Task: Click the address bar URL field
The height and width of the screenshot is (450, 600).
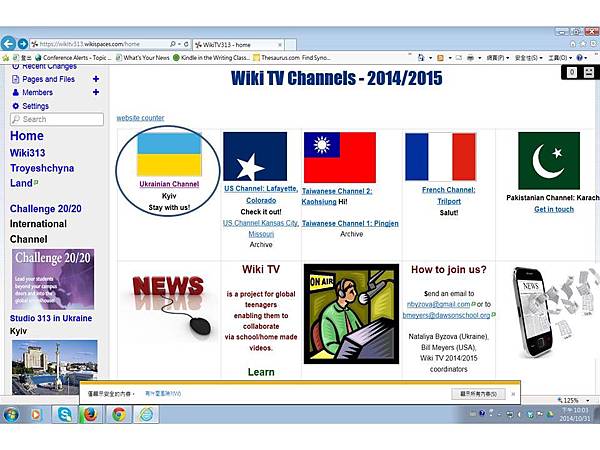Action: coord(99,44)
